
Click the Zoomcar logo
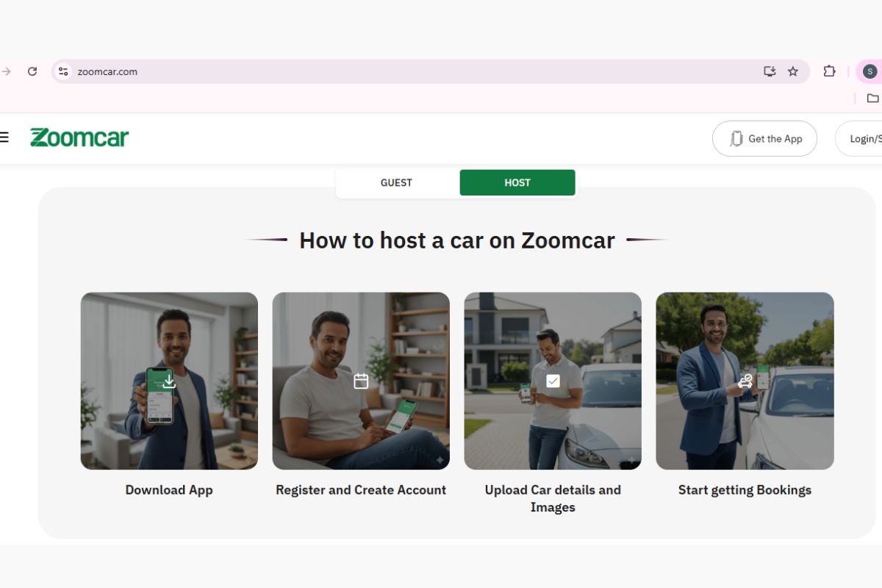[x=79, y=137]
